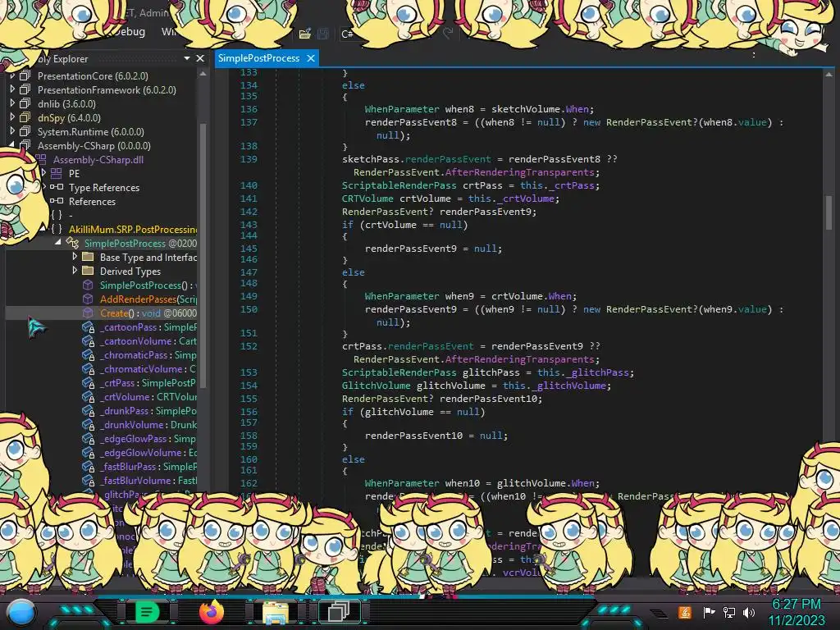Expand the dnSpy (6.4.0.0) node
Viewport: 840px width, 630px height.
pos(12,117)
